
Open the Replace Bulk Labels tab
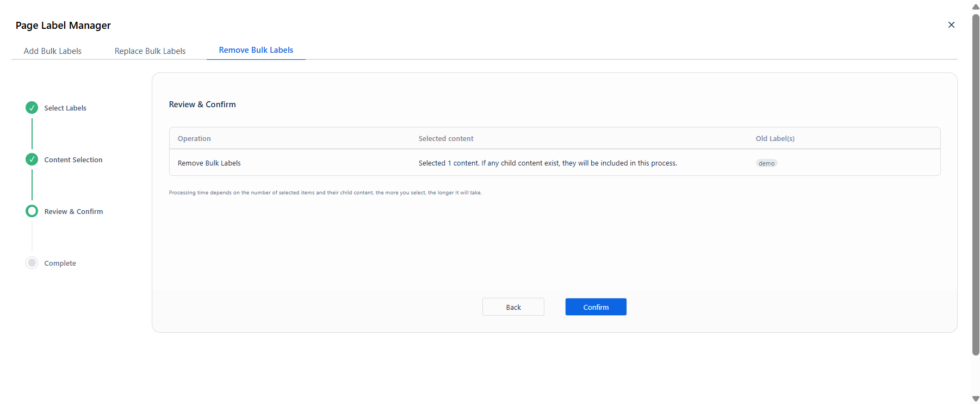[150, 51]
